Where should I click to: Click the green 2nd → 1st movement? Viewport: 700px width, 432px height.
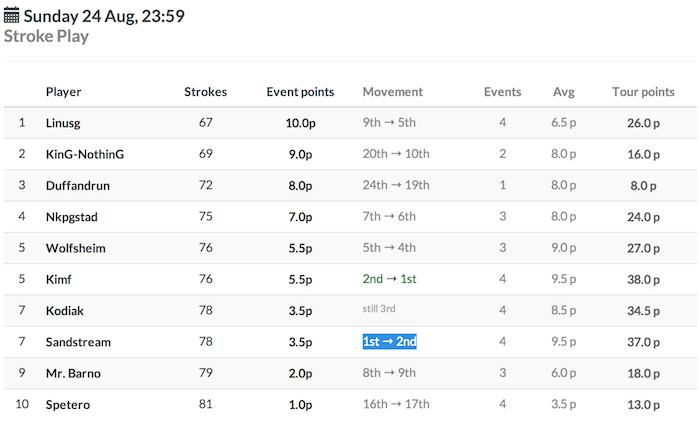click(389, 279)
